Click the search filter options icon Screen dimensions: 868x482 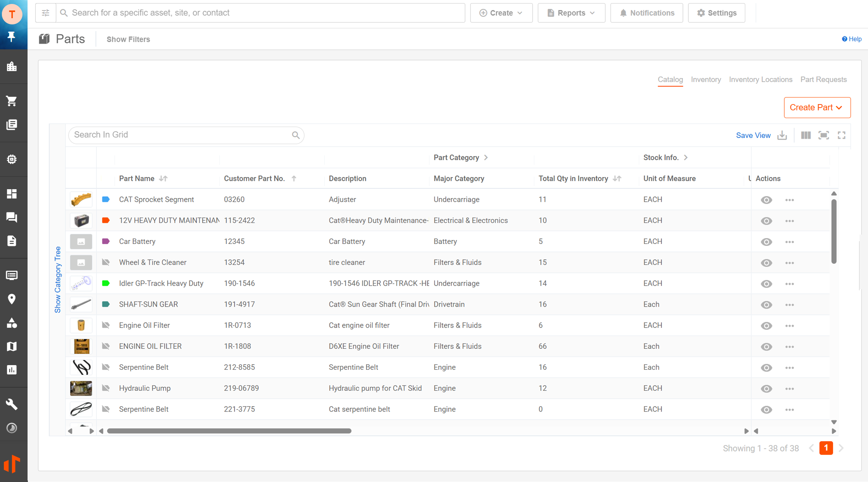pyautogui.click(x=46, y=13)
